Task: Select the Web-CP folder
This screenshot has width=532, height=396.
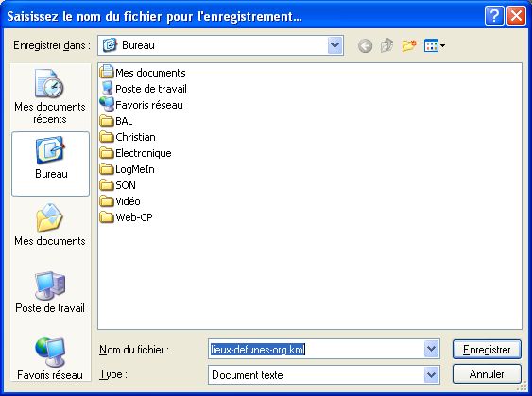Action: [x=127, y=217]
